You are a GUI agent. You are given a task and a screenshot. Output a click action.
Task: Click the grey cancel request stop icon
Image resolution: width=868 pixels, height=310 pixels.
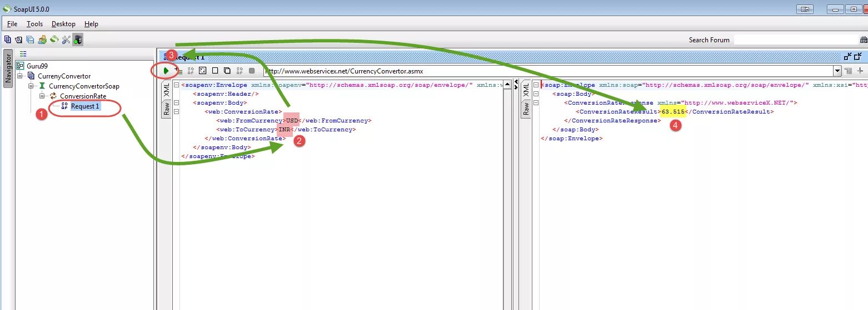[252, 71]
